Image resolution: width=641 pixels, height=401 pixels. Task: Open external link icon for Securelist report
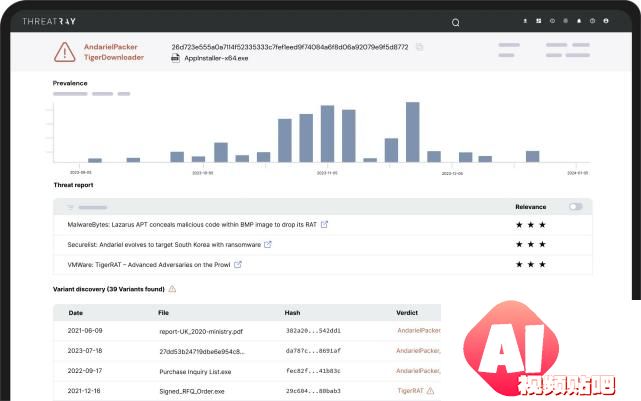click(x=268, y=244)
